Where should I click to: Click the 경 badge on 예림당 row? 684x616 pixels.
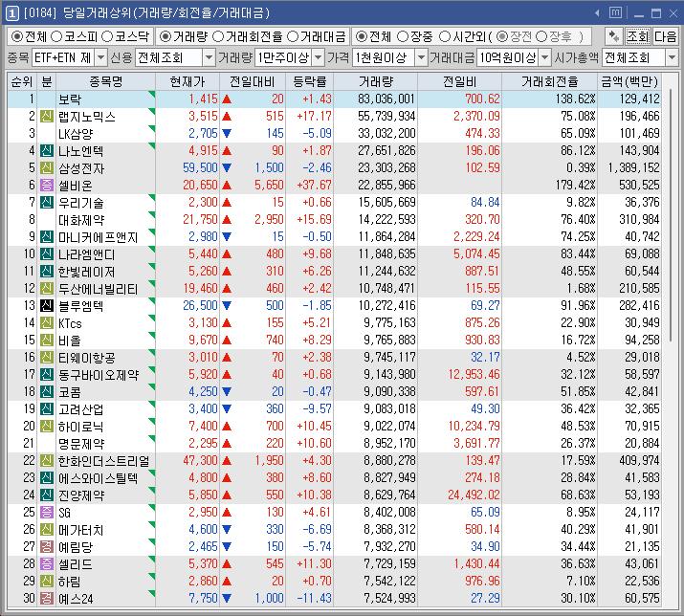(x=47, y=546)
